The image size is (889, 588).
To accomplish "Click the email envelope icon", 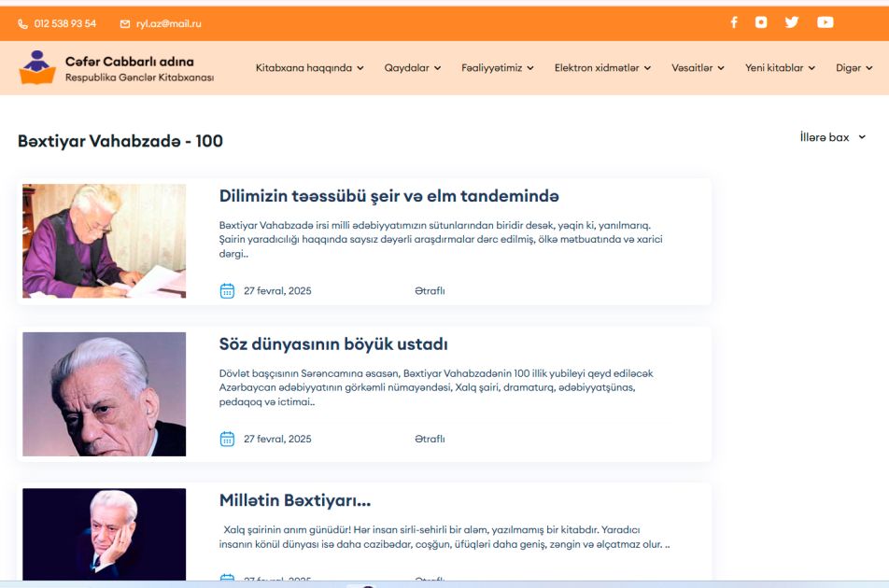I will (125, 23).
